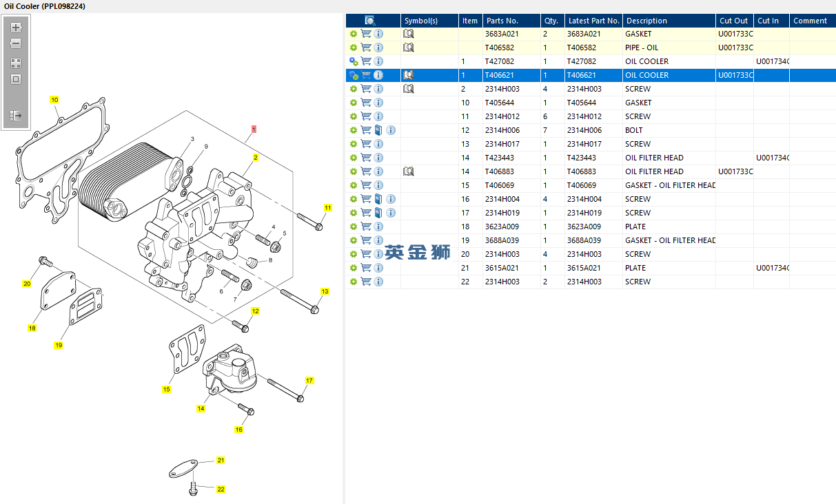Add item 22 screw to the cart

tap(366, 282)
